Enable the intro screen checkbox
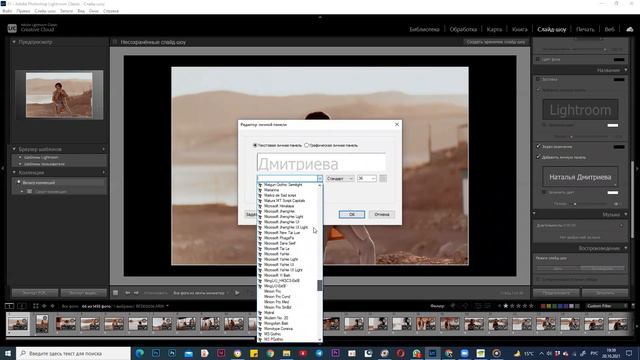This screenshot has height=360, width=640. (538, 79)
